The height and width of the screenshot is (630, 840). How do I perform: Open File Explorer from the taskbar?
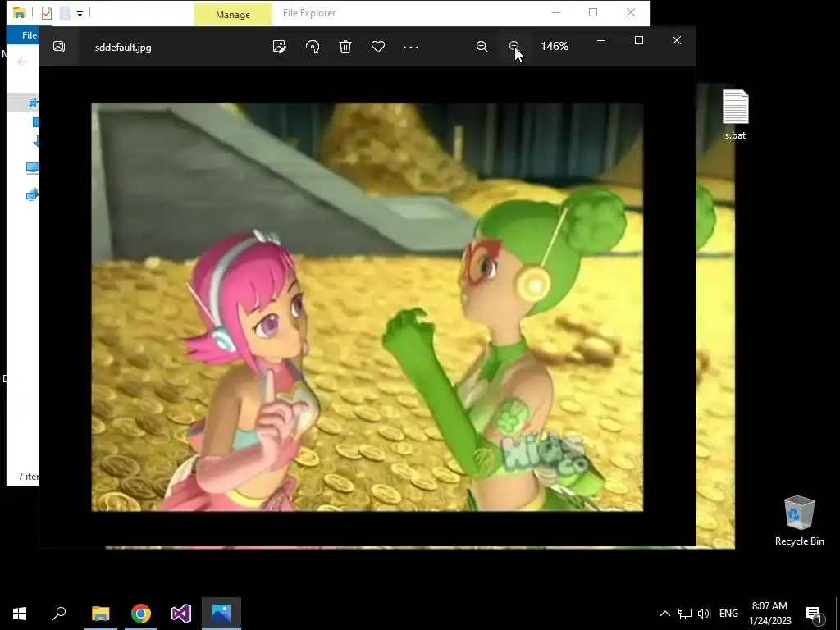click(101, 614)
